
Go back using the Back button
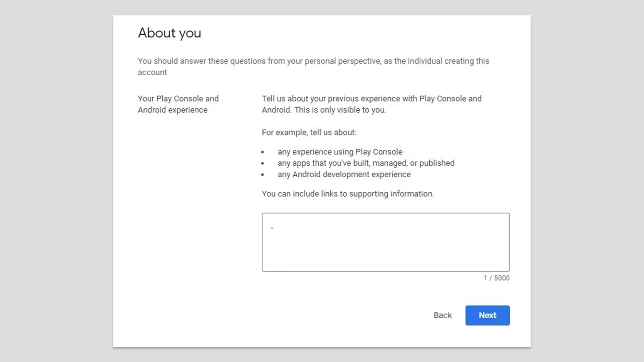click(x=442, y=315)
